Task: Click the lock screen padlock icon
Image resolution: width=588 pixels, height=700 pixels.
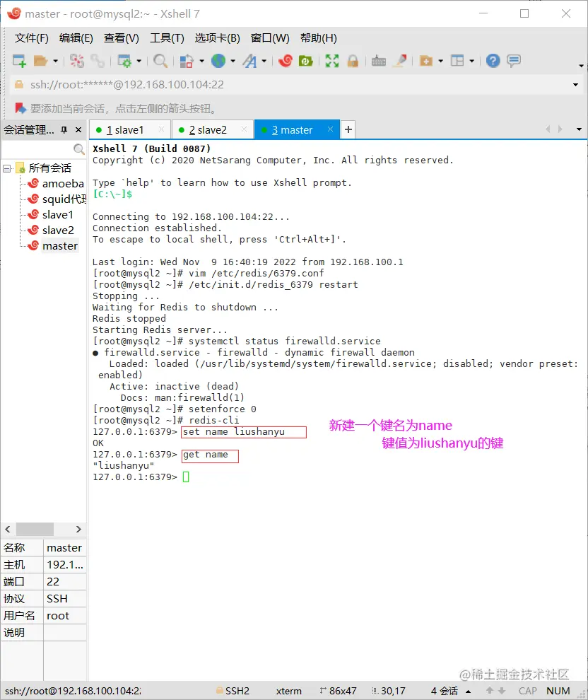Action: pos(353,61)
